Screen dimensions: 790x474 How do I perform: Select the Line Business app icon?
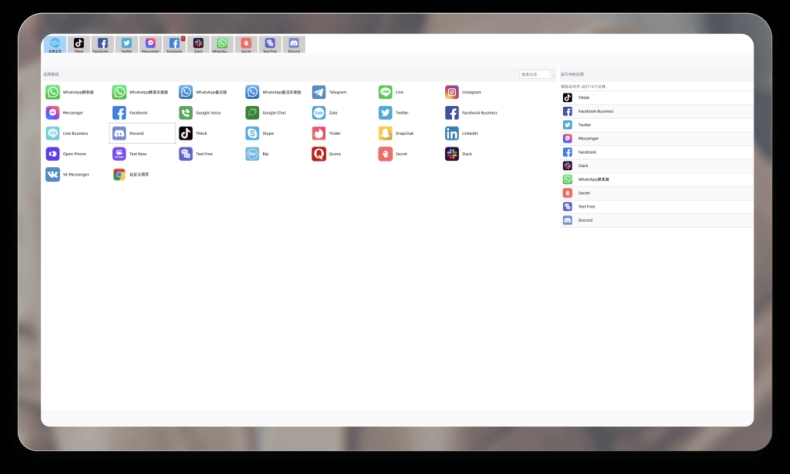[52, 133]
